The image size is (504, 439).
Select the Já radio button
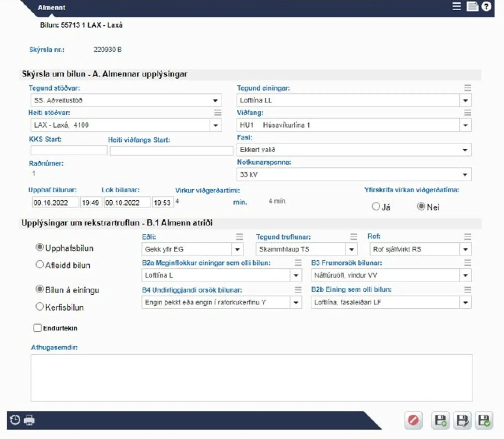pyautogui.click(x=376, y=206)
